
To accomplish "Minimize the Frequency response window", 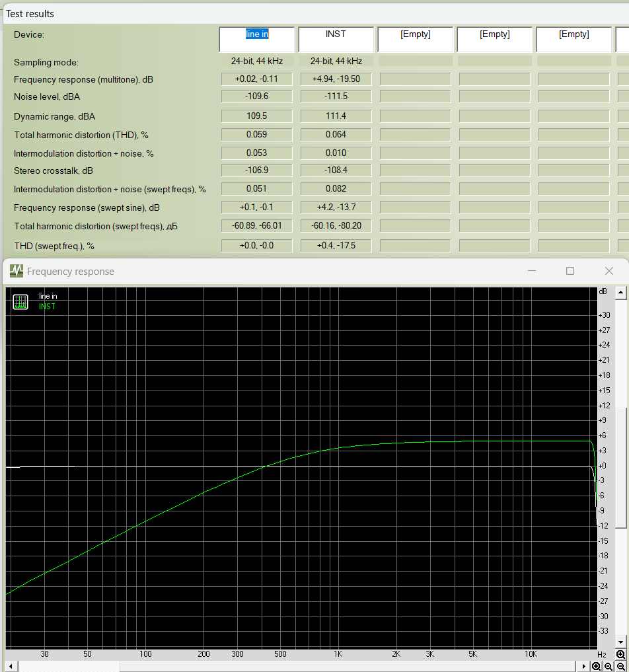I will (x=532, y=271).
